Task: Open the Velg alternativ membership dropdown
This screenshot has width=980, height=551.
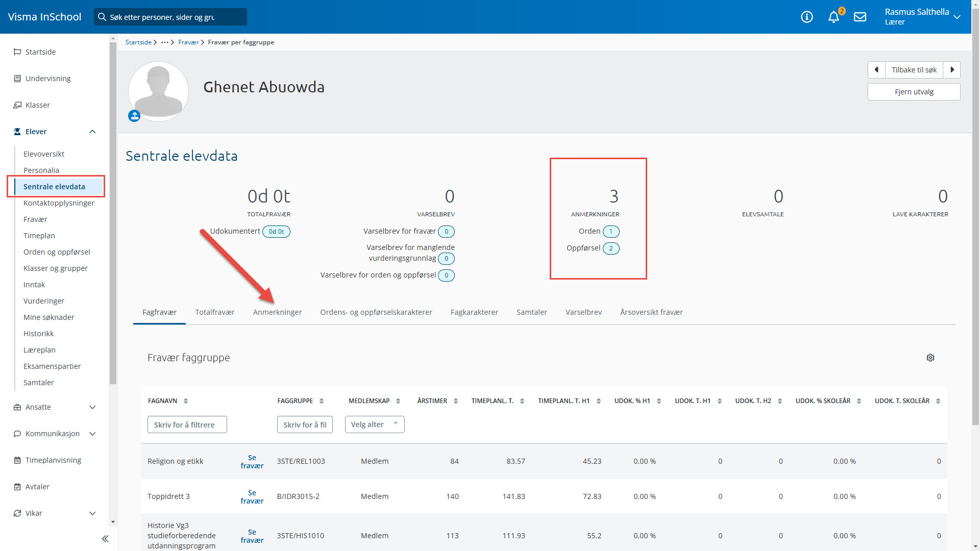Action: click(x=374, y=424)
